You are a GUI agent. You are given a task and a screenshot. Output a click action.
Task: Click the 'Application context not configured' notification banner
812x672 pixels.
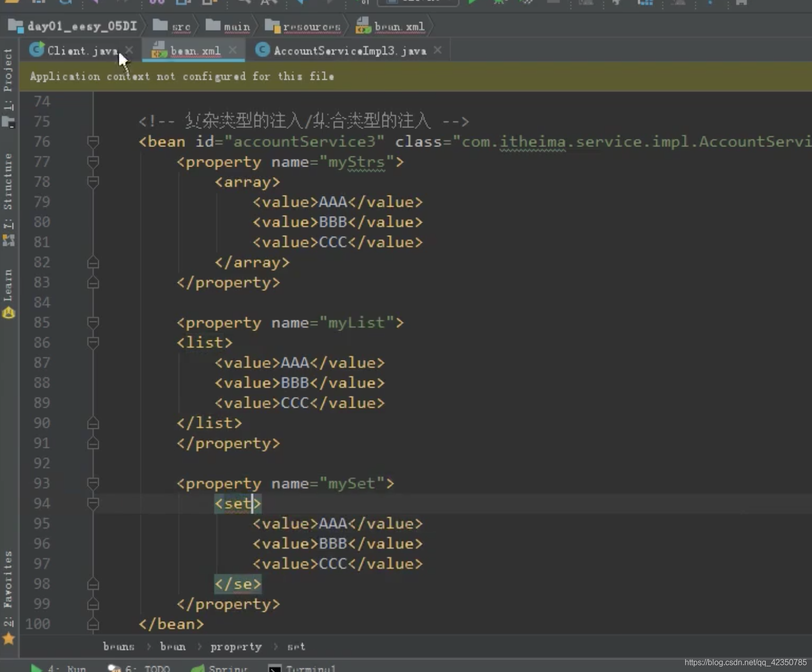coord(416,76)
